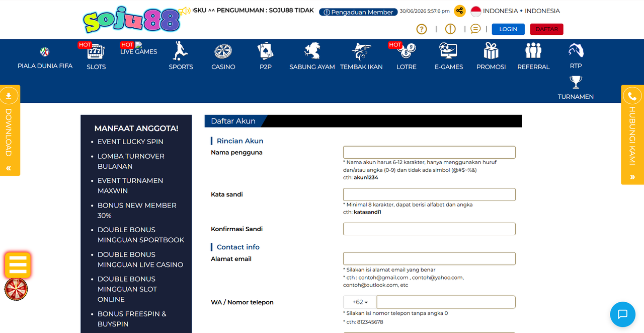Open the share icon button
Viewport: 644px width, 333px height.
click(x=459, y=11)
